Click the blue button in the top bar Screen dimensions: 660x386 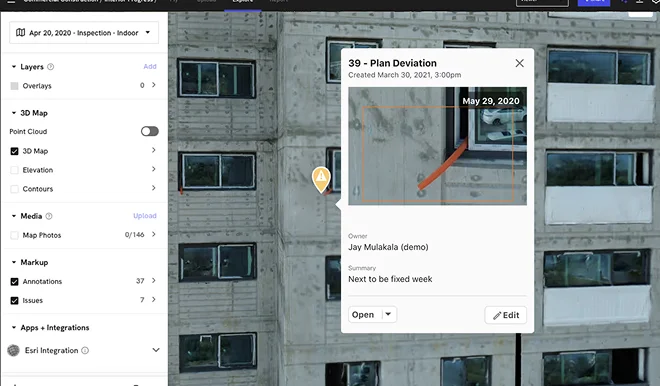tap(594, 2)
